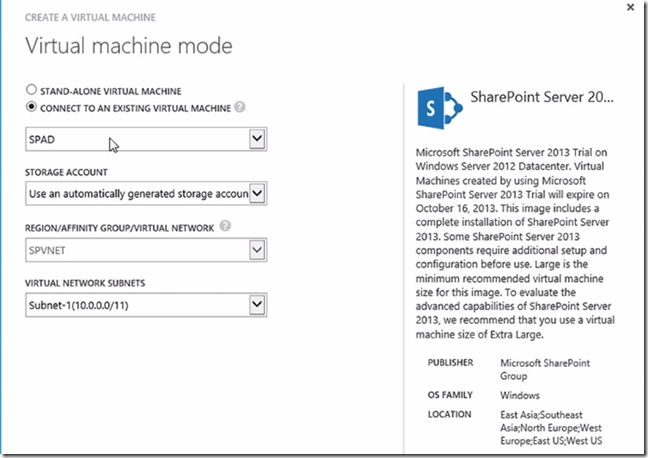Click help icon beside Region/Affinity Group label
The width and height of the screenshot is (648, 458).
click(225, 226)
